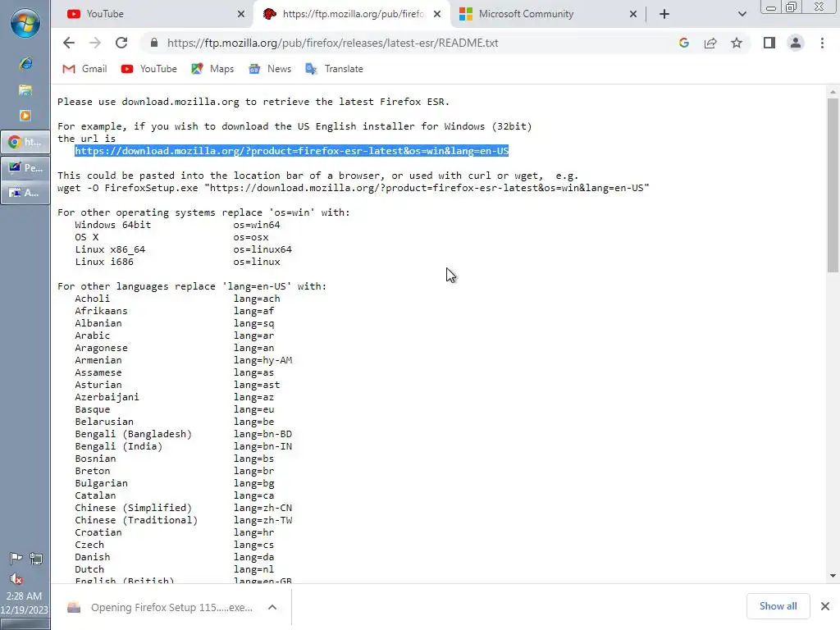840x630 pixels.
Task: Click Show all downloads
Action: tap(778, 606)
